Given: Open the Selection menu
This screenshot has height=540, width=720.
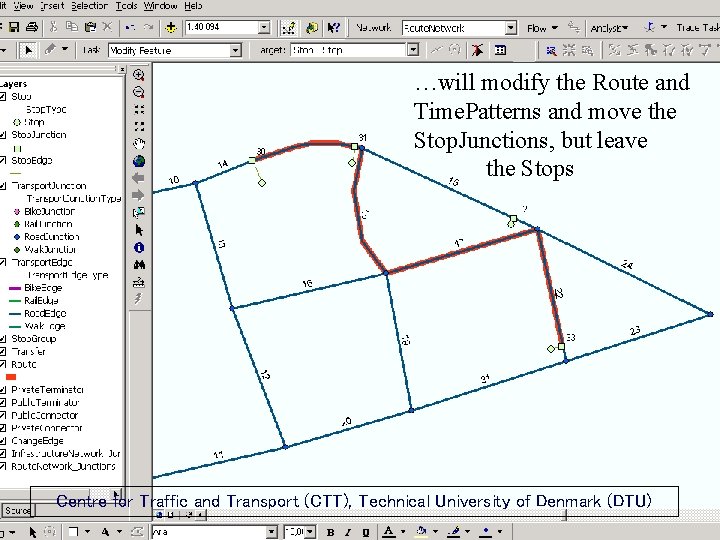Looking at the screenshot, I should [x=89, y=6].
